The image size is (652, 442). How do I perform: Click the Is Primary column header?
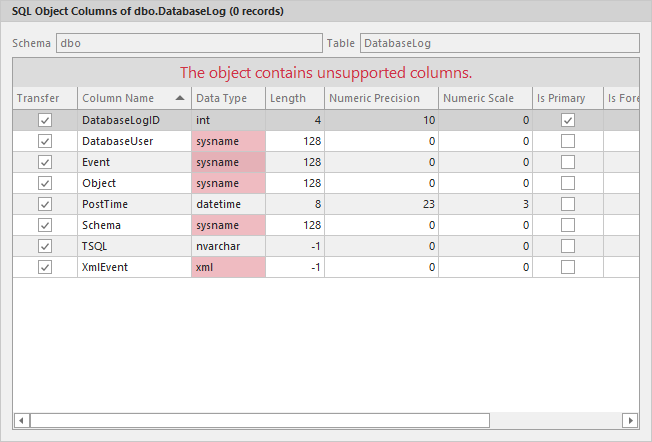[x=566, y=98]
